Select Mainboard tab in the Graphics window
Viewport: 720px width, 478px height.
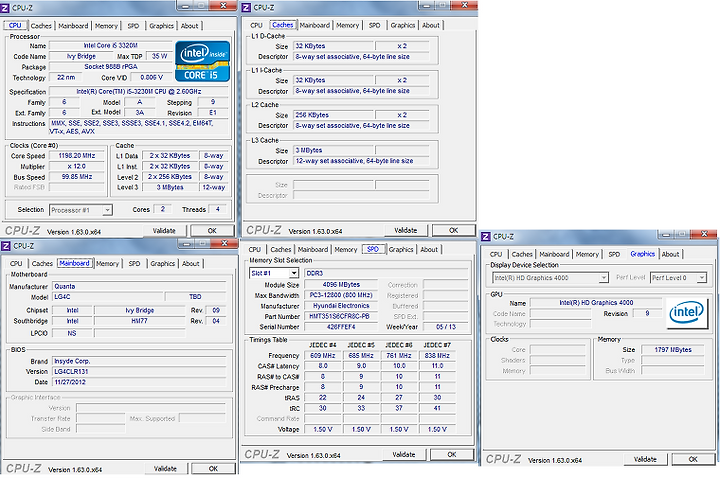[554, 254]
